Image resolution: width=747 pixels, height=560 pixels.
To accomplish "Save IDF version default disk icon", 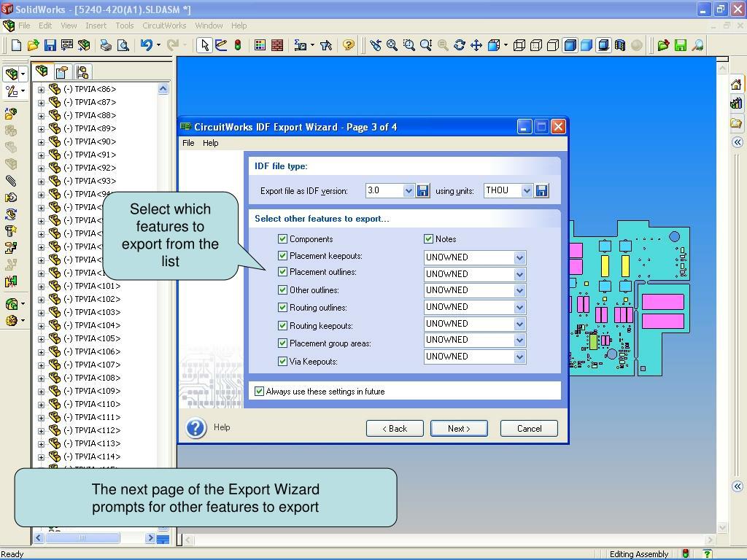I will point(422,191).
